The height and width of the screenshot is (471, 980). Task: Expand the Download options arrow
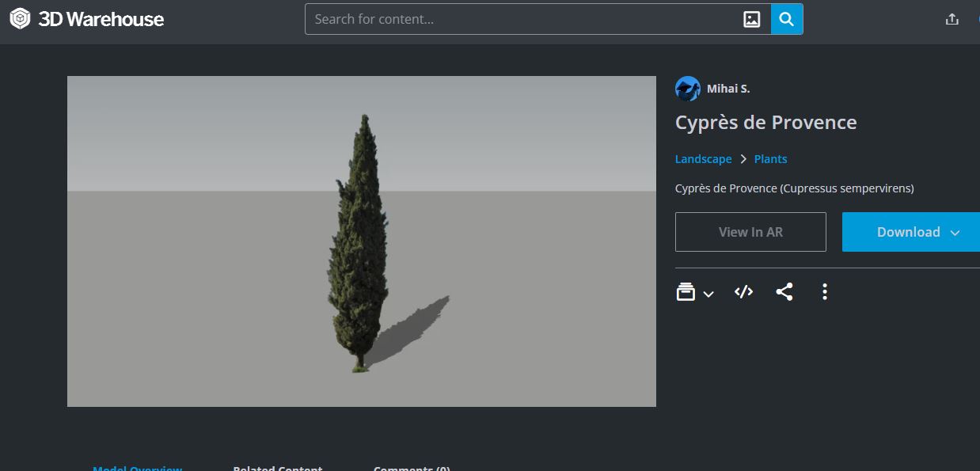[955, 233]
